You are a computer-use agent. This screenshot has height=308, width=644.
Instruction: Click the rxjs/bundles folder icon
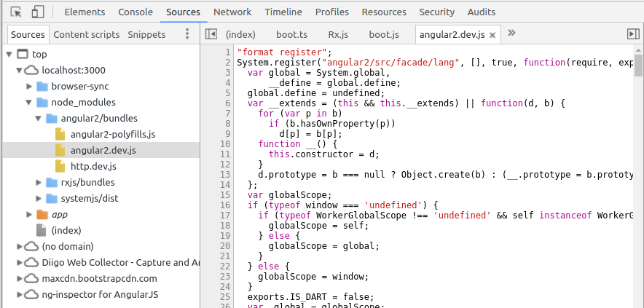pyautogui.click(x=51, y=182)
